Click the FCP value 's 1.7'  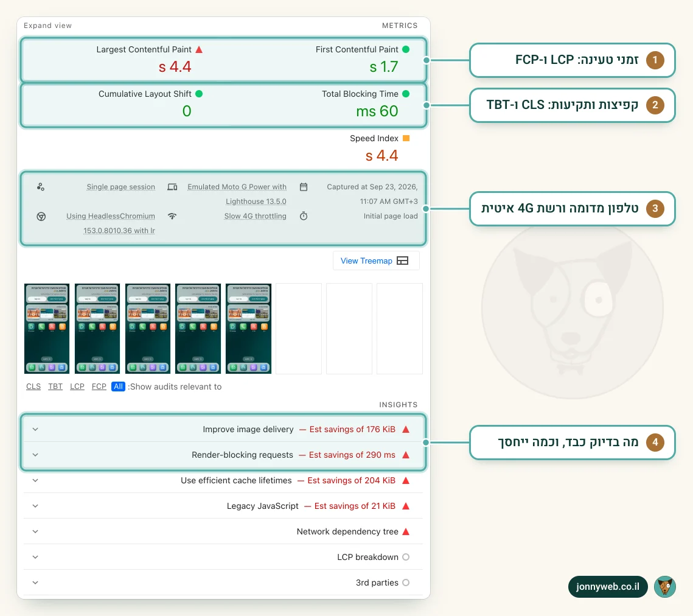tap(384, 67)
